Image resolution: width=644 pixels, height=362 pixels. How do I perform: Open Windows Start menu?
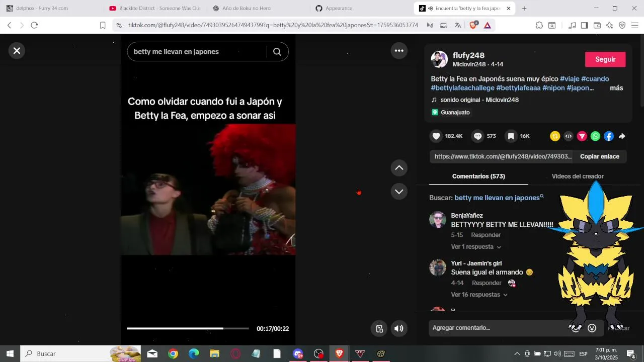pos(10,354)
